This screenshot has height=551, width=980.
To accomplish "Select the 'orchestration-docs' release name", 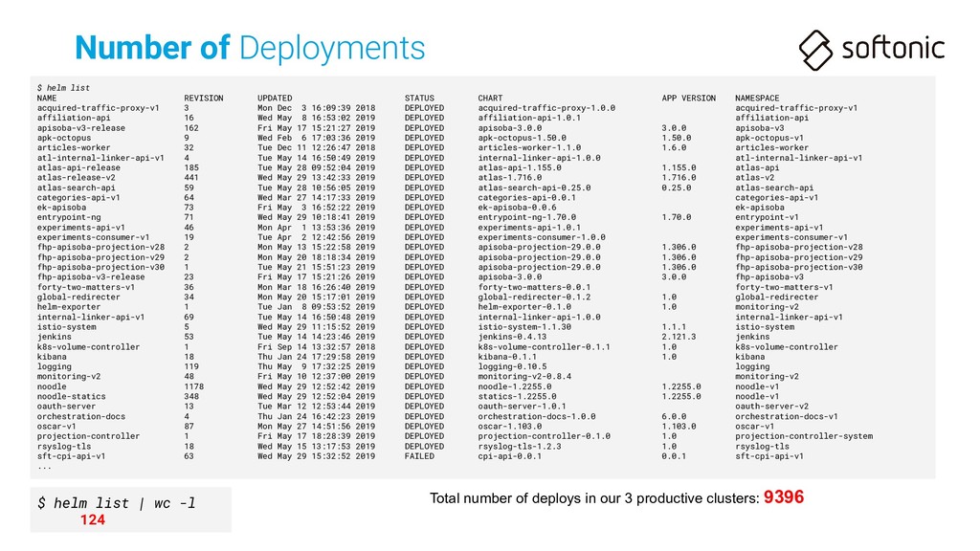I will tap(80, 417).
